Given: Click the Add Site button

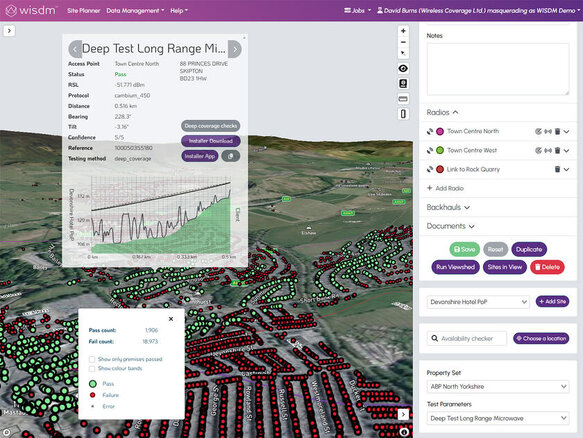Looking at the screenshot, I should pyautogui.click(x=552, y=302).
